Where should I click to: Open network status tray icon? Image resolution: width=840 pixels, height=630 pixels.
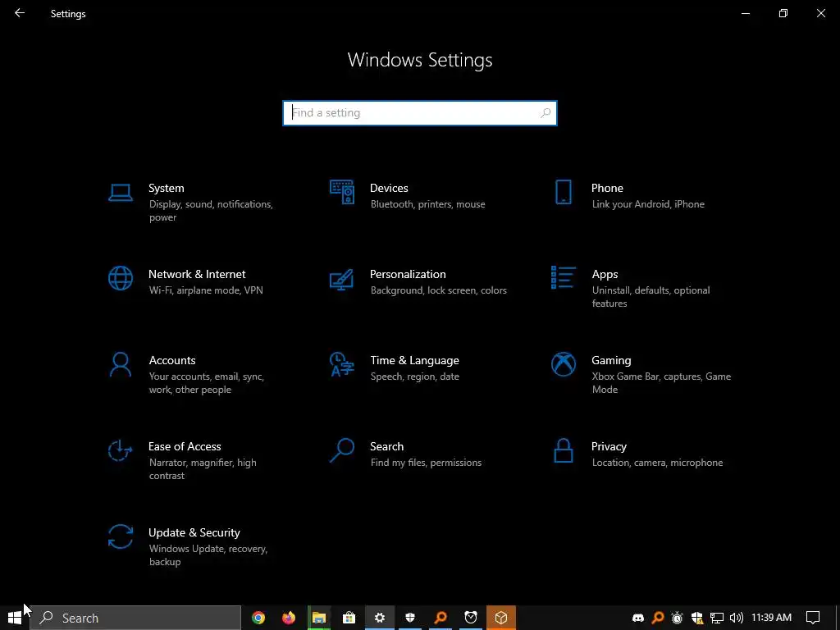(x=717, y=618)
